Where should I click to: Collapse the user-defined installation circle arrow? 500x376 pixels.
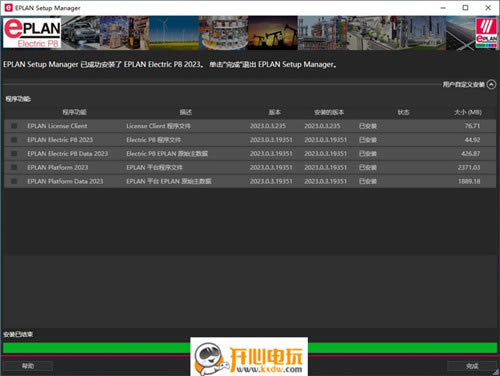point(491,84)
